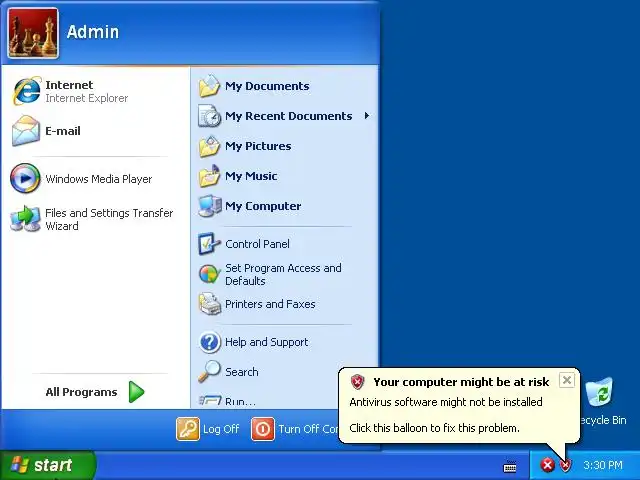This screenshot has height=480, width=640.
Task: Click the Start button
Action: click(x=47, y=465)
